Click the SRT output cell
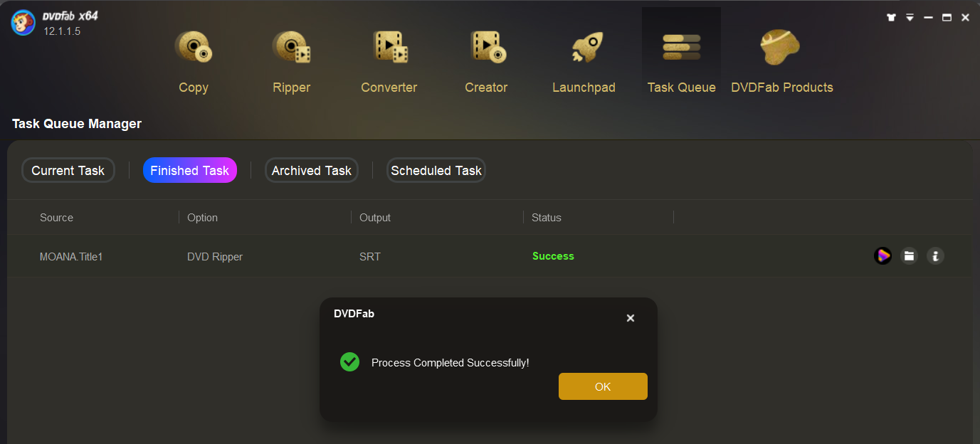The image size is (980, 444). (x=370, y=256)
